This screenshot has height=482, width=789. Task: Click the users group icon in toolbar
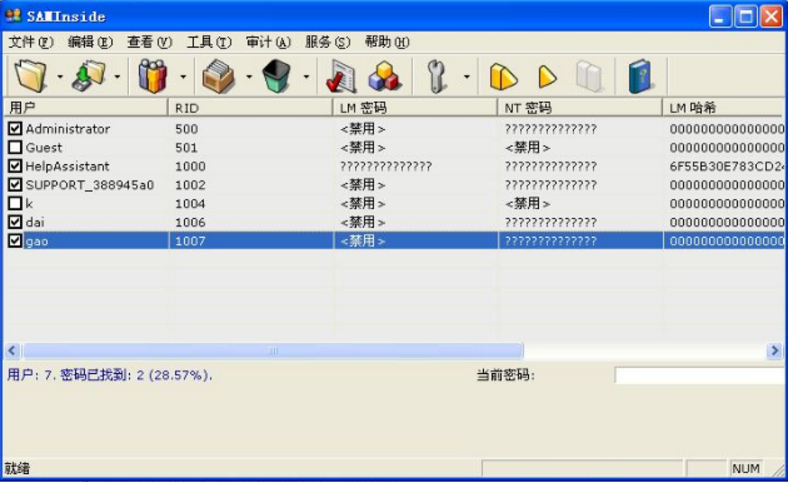pos(152,76)
